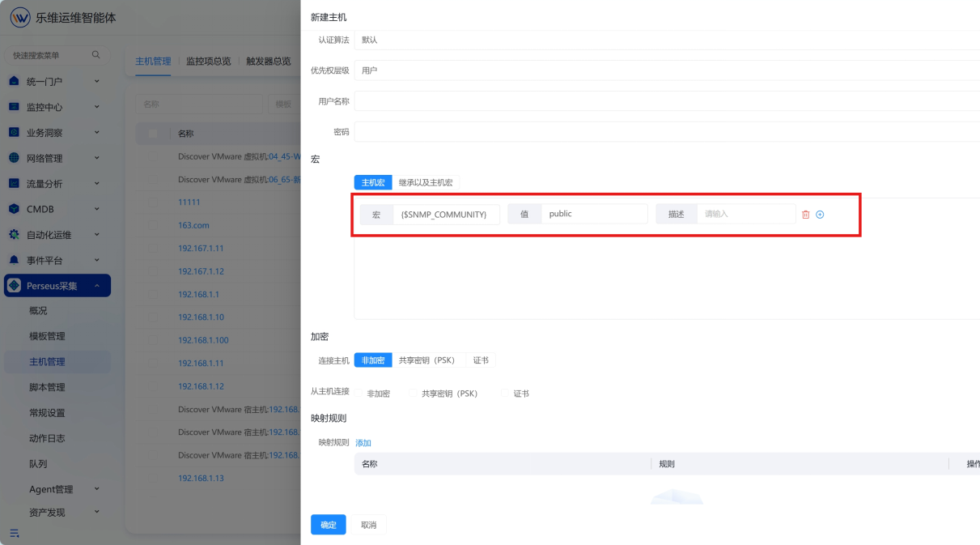Delete the {$SNMP_COMMUNITY} macro row with trash icon
The width and height of the screenshot is (980, 545).
(x=805, y=215)
